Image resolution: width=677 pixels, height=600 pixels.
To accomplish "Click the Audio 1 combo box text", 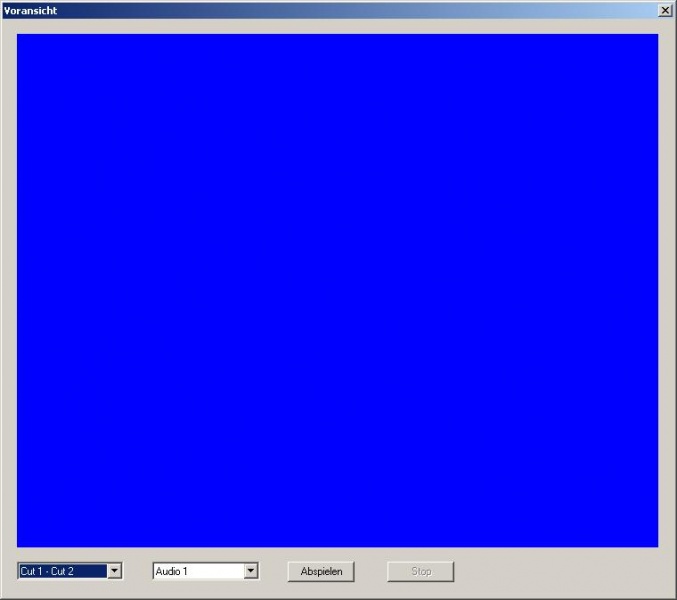I will tap(197, 571).
